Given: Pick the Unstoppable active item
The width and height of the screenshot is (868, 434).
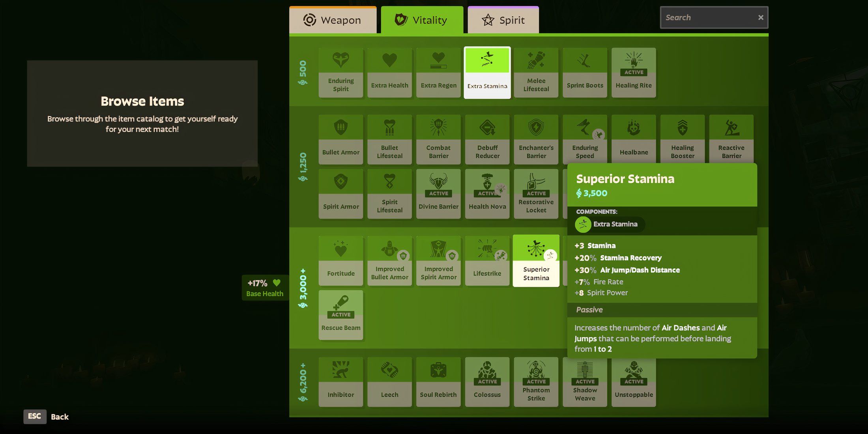Looking at the screenshot, I should pyautogui.click(x=634, y=383).
